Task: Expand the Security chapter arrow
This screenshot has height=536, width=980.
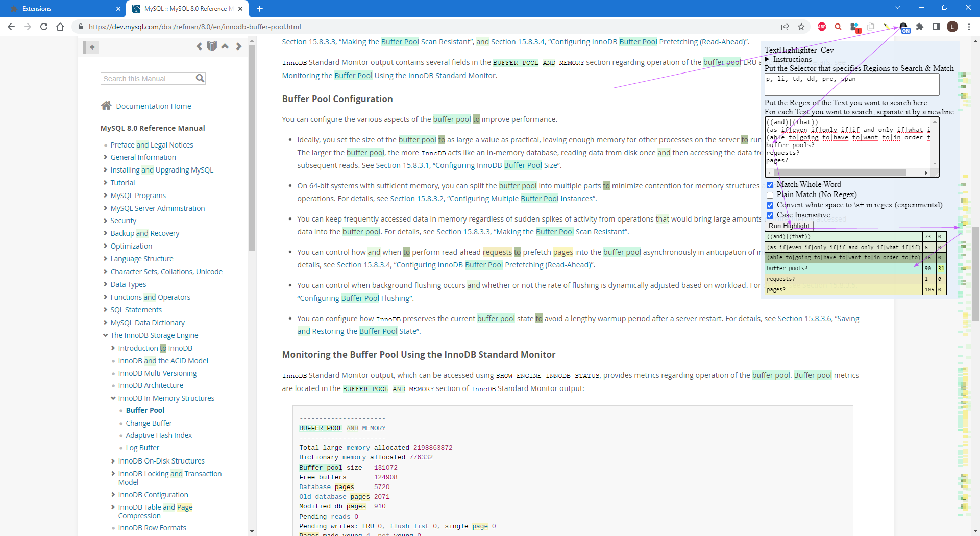Action: coord(105,221)
